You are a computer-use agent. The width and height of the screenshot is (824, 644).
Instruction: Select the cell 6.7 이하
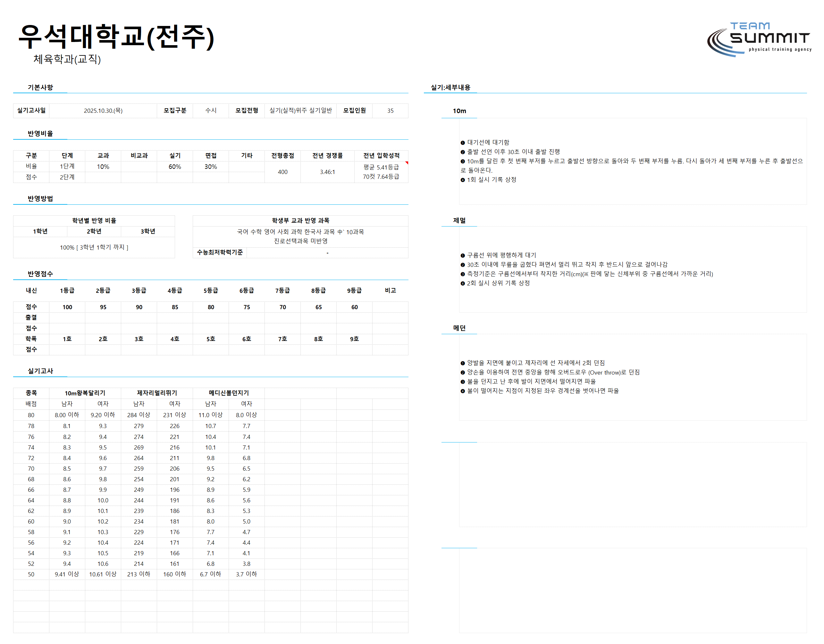[x=211, y=574]
